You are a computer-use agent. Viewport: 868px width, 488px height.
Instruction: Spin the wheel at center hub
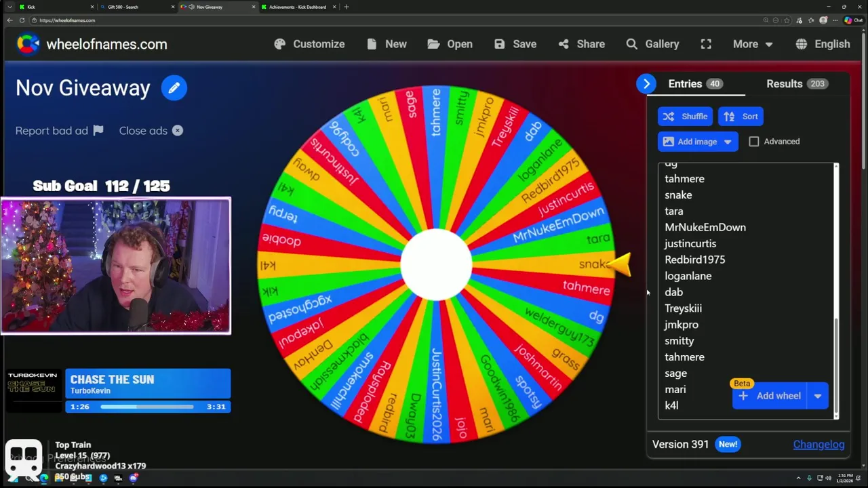point(436,265)
